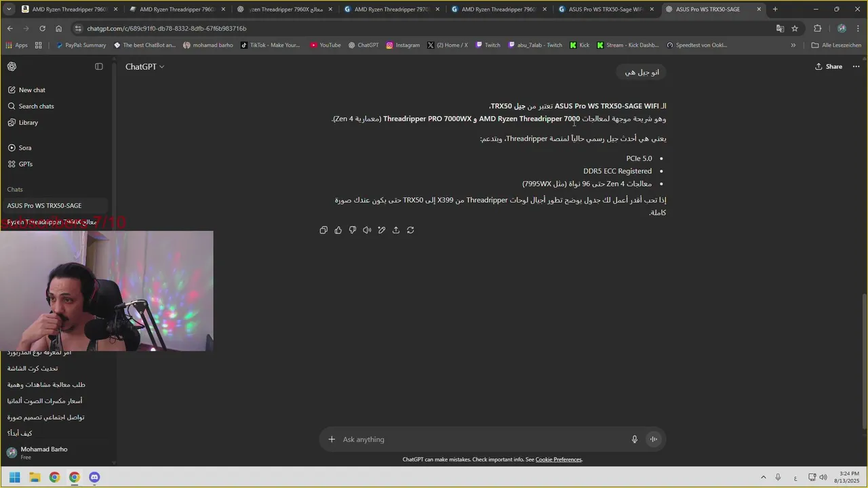Regenerate the response
The height and width of the screenshot is (488, 868).
410,230
